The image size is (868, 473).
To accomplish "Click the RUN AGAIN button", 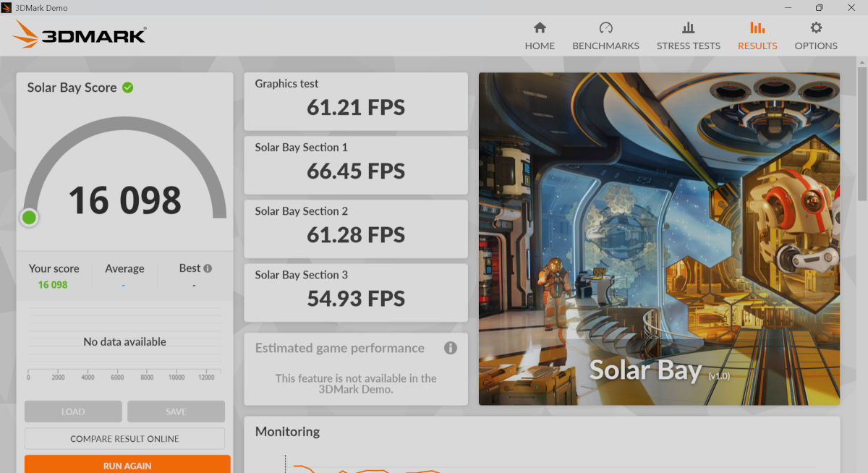I will pyautogui.click(x=127, y=464).
